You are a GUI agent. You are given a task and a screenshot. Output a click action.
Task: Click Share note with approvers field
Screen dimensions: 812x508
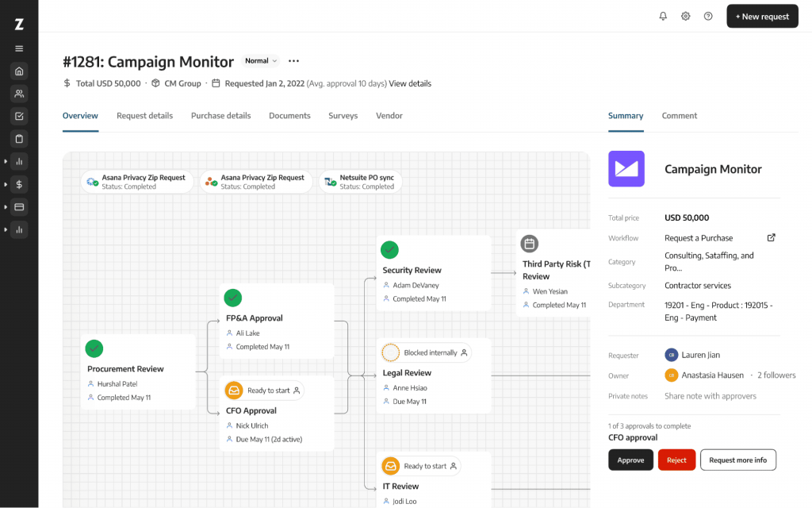(710, 396)
